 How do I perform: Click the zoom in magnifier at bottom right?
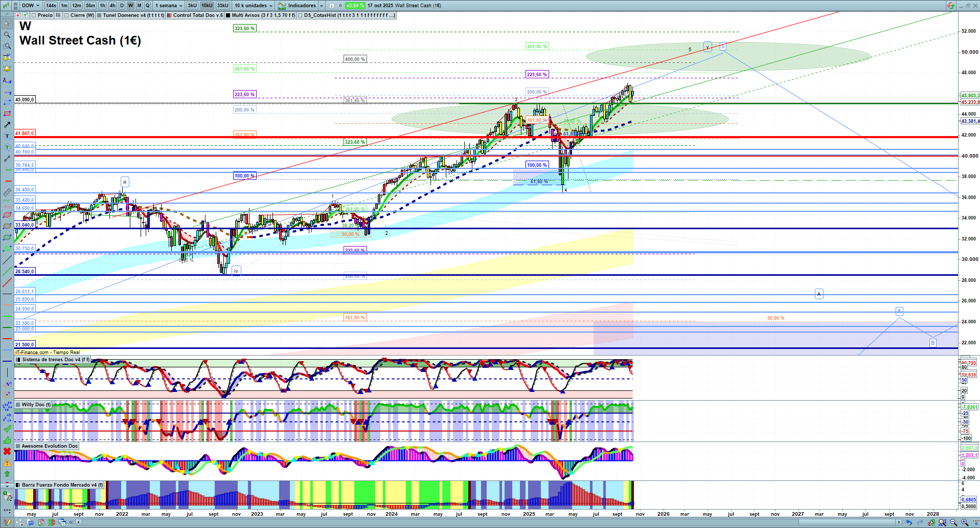(x=965, y=522)
